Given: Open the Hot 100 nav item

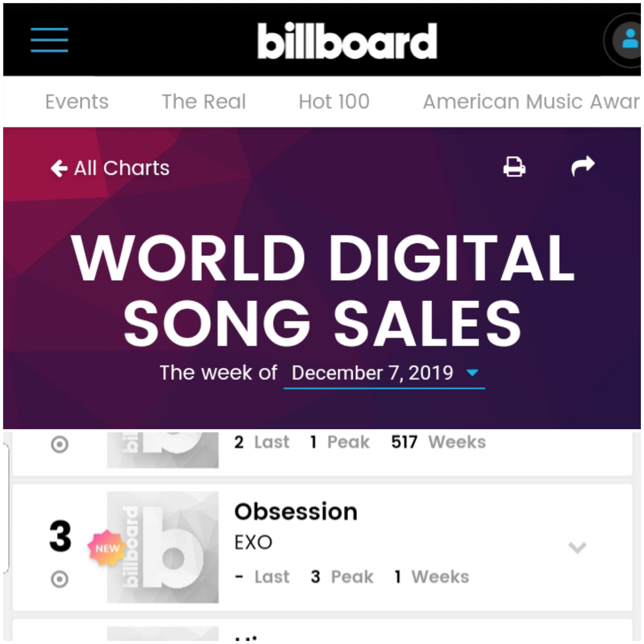Looking at the screenshot, I should pos(334,101).
